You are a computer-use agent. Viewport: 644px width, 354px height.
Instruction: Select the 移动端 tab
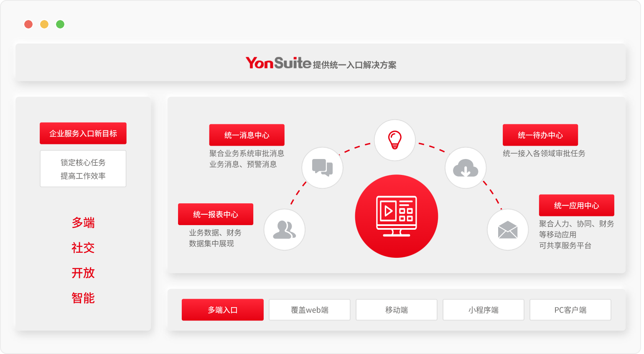tap(396, 310)
